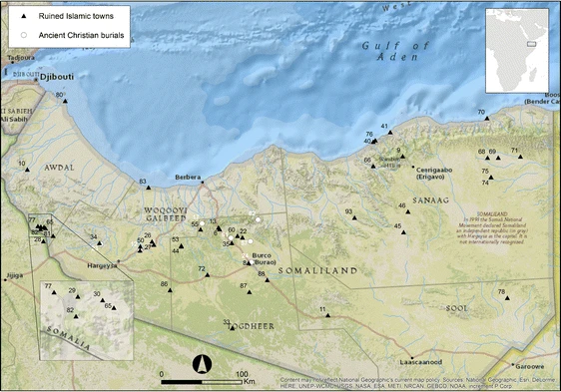This screenshot has width=561, height=392.
Task: Click the triangle marker labeled 78
Action: pyautogui.click(x=507, y=298)
